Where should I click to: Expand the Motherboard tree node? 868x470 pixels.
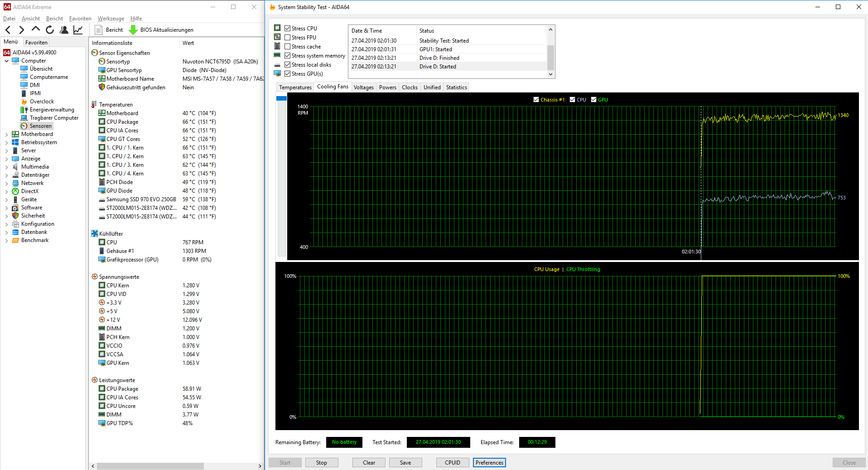(6, 134)
